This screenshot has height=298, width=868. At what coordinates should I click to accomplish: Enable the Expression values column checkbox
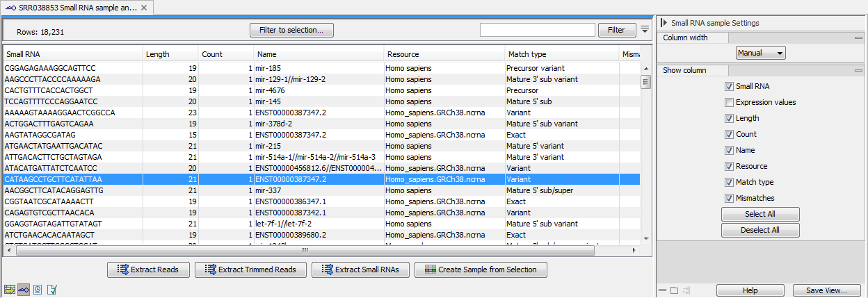pos(729,102)
